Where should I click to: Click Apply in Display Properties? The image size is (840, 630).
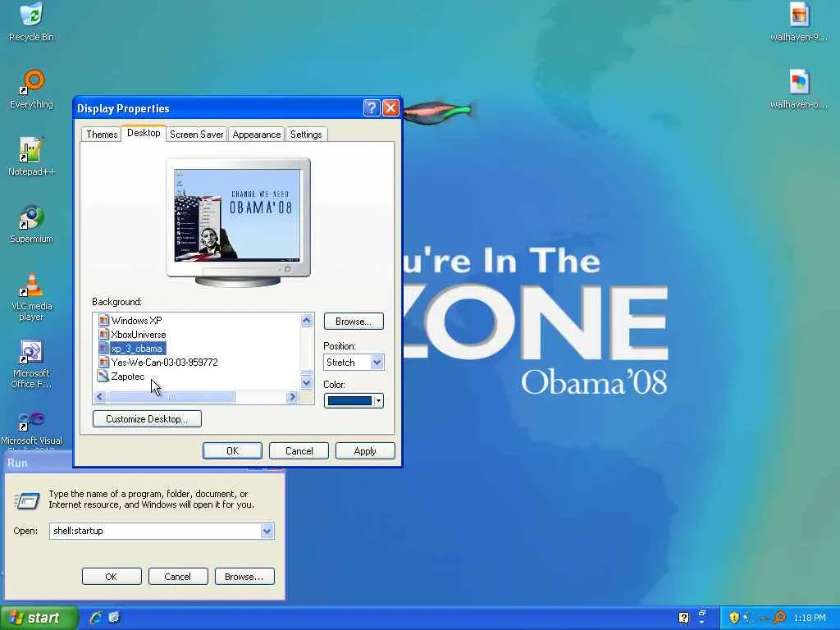pos(365,450)
